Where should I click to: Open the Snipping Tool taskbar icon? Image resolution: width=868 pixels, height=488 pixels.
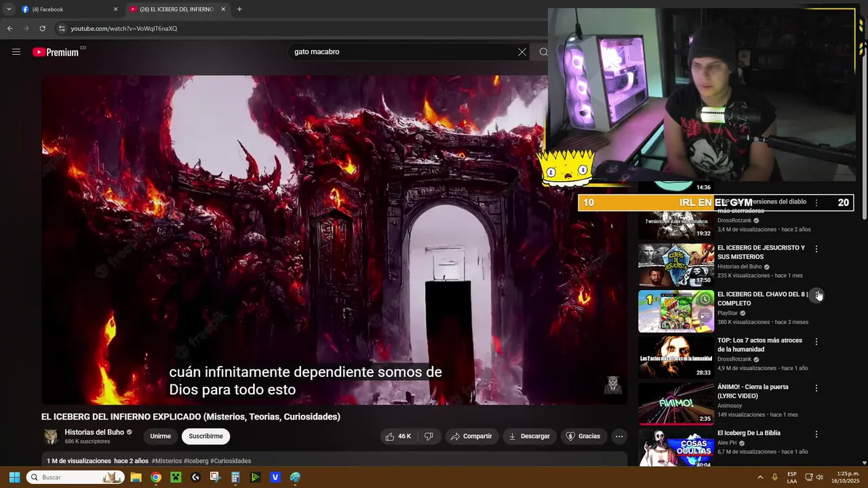[216, 477]
